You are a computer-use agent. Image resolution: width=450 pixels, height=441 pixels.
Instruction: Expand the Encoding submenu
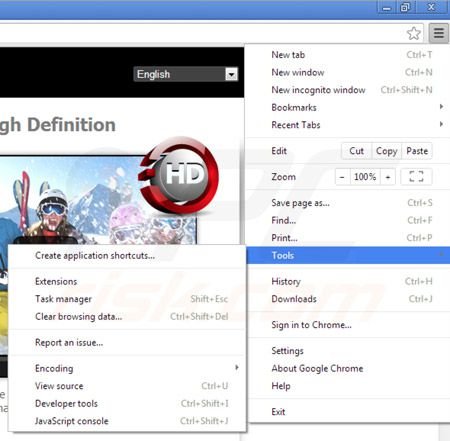coord(127,368)
